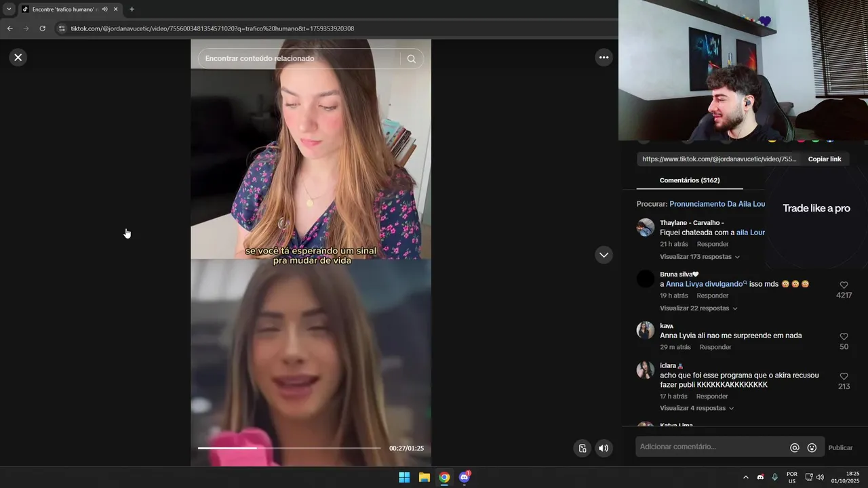Open site information icon in address bar
Screen dimensions: 868x488
[x=62, y=28]
